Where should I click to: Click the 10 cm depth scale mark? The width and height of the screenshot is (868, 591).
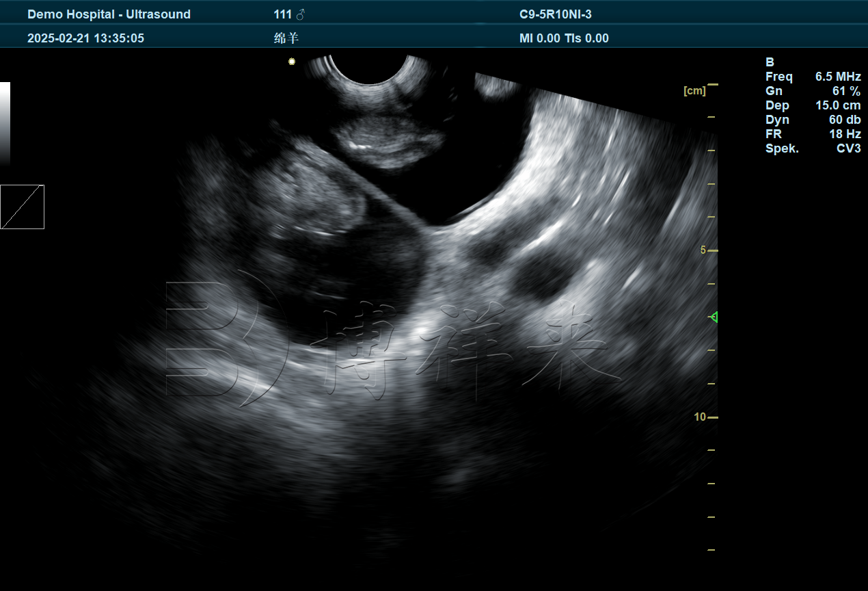click(x=701, y=417)
